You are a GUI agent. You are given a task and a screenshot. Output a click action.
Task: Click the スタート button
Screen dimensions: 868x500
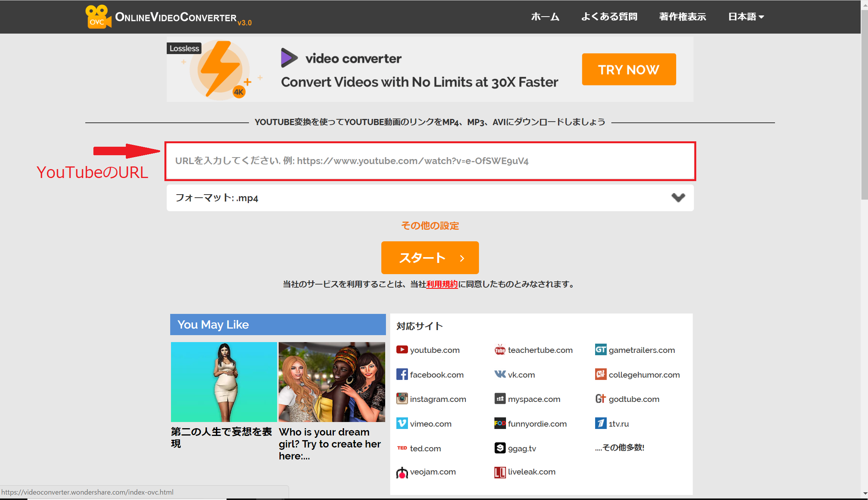click(430, 258)
